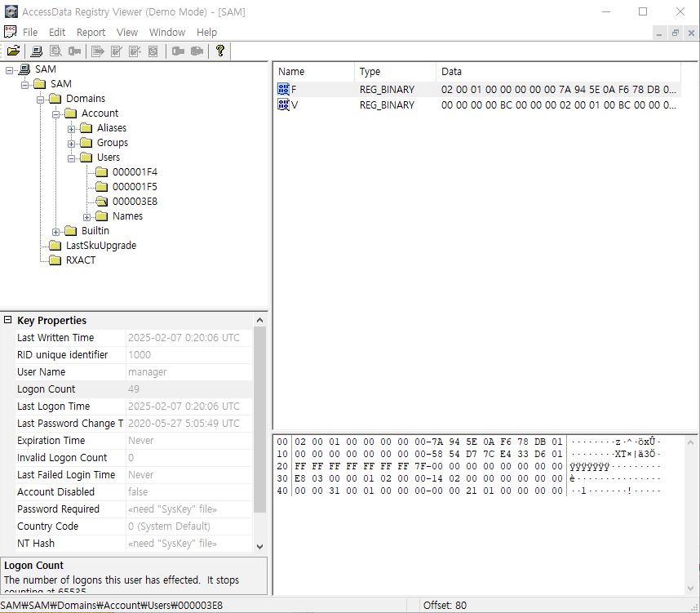Click the AccessData icon in the title bar
Viewport: 700px width, 613px height.
pyautogui.click(x=11, y=11)
